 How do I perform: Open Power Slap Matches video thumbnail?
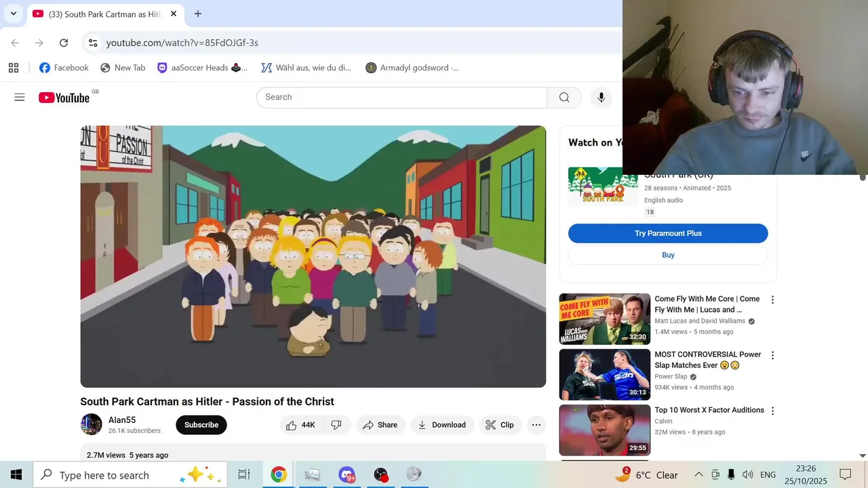coord(604,375)
